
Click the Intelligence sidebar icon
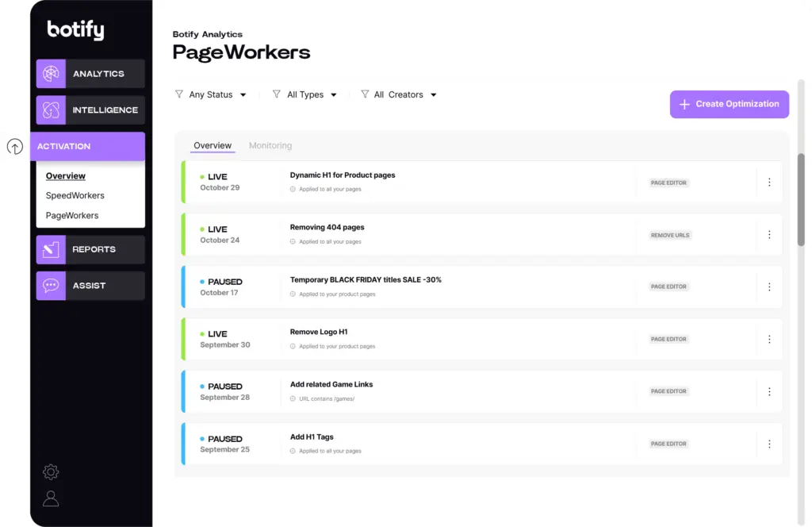click(x=51, y=110)
